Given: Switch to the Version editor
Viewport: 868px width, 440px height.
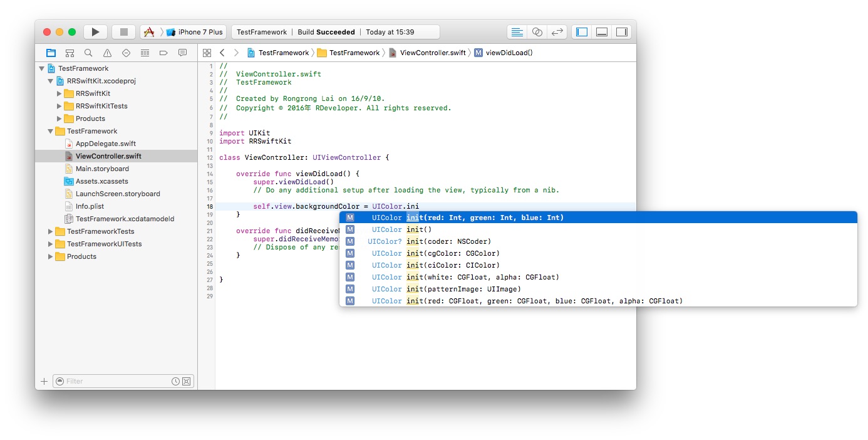Looking at the screenshot, I should 557,32.
